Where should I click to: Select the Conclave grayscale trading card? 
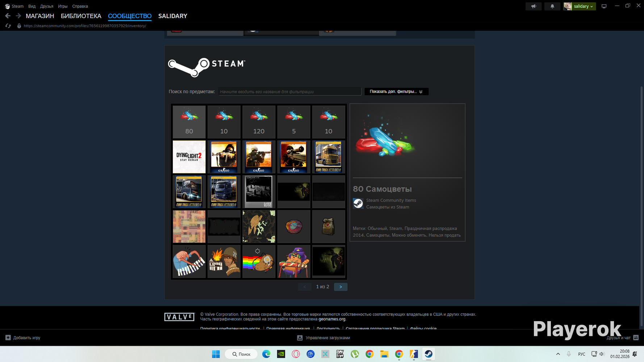tap(259, 192)
